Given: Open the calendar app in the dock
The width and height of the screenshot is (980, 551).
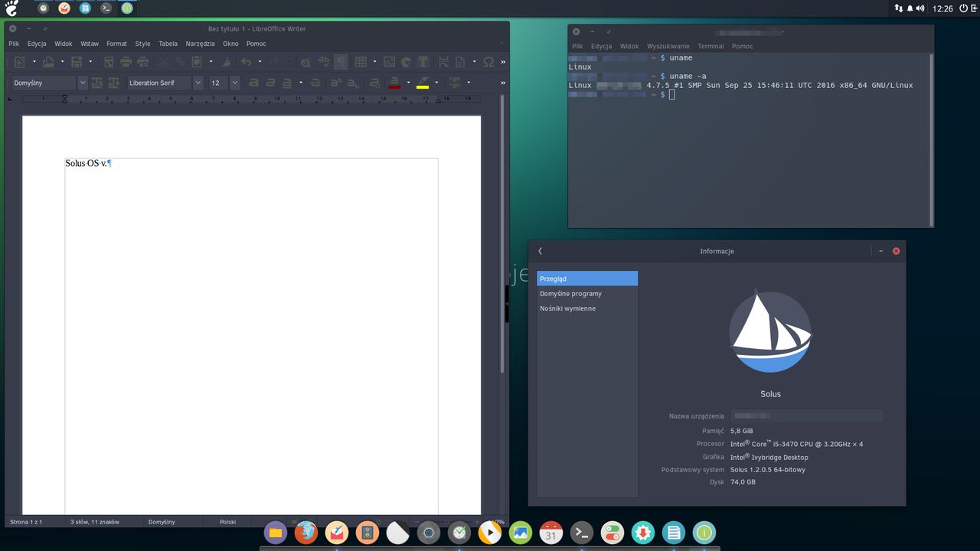Looking at the screenshot, I should coord(551,532).
